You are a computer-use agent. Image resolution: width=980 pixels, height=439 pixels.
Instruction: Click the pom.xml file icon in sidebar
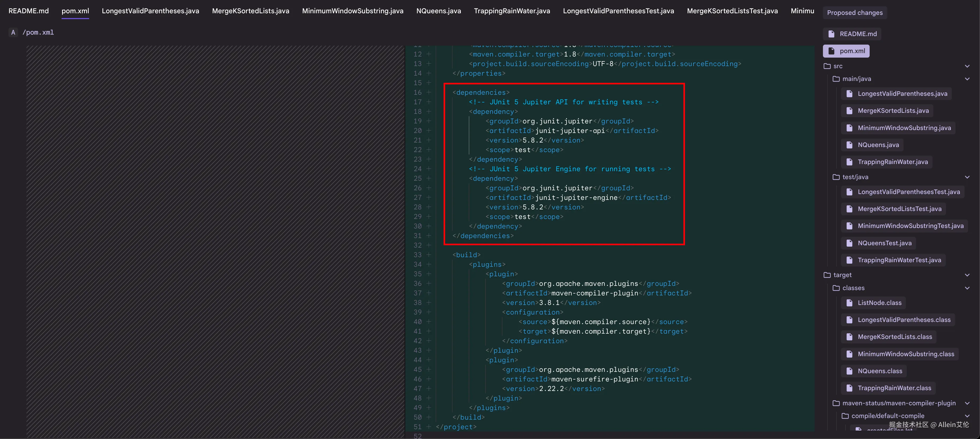coord(831,51)
